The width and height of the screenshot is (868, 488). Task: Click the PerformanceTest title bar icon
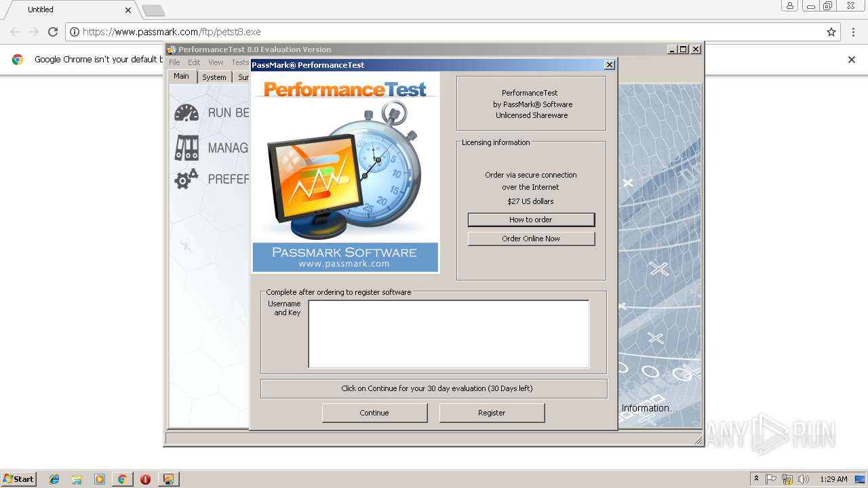[172, 49]
